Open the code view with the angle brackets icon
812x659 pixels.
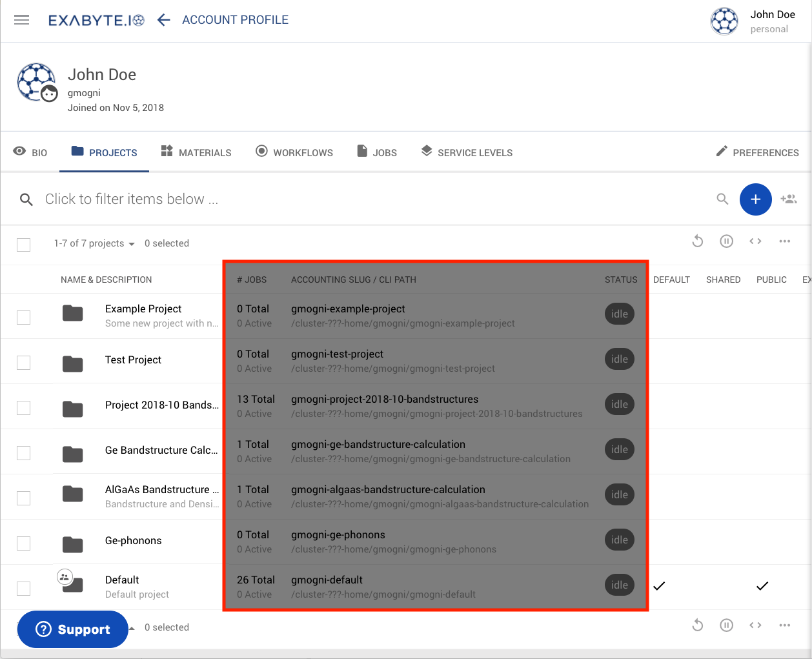755,241
